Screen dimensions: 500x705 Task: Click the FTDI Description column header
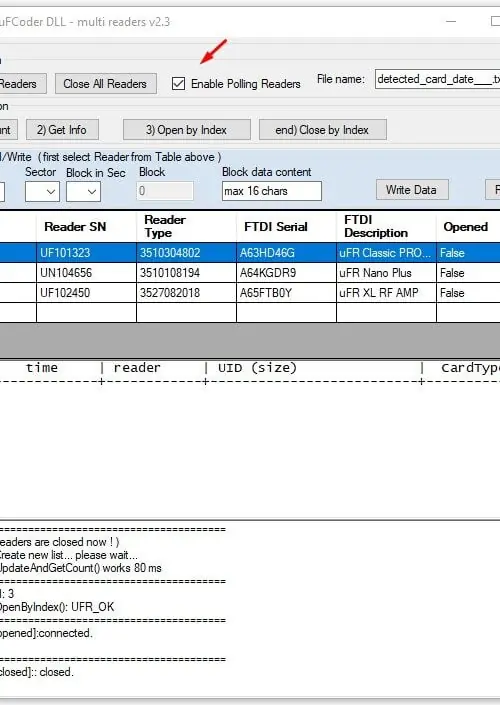tap(386, 227)
